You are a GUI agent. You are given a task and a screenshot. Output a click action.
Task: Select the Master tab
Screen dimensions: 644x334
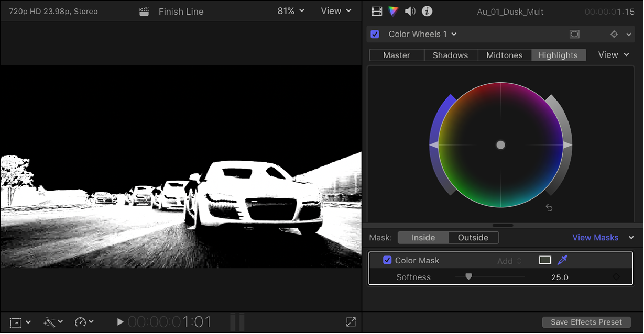click(x=396, y=54)
